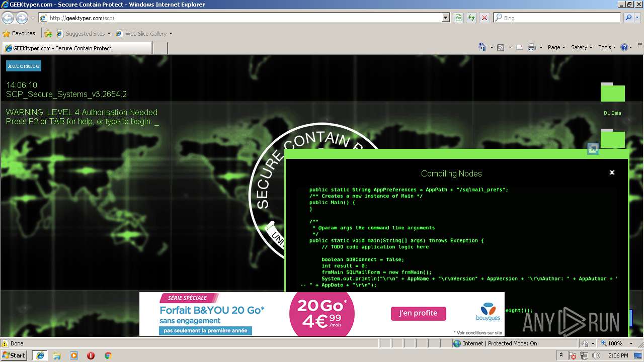Image resolution: width=644 pixels, height=362 pixels.
Task: Click the Compiling Nodes title
Action: pos(451,173)
